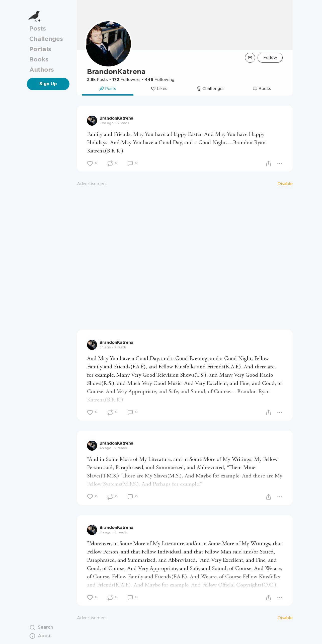Open comments on the Happy Easter post

click(x=130, y=164)
